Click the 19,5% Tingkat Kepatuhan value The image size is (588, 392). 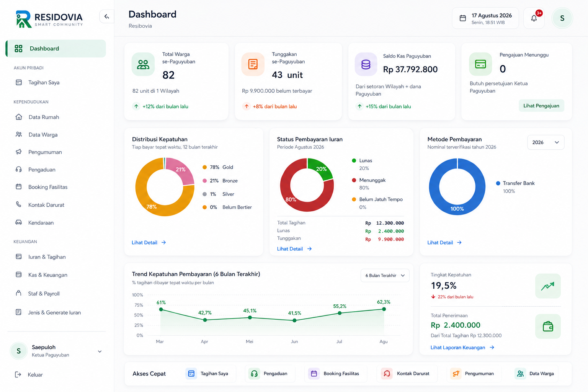(444, 286)
